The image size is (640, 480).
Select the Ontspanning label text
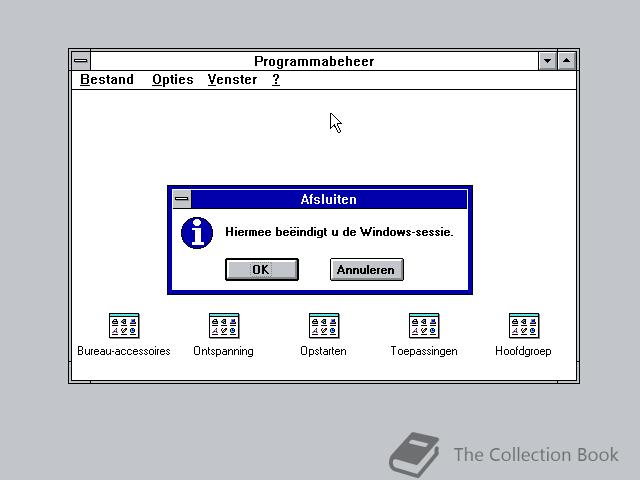223,351
